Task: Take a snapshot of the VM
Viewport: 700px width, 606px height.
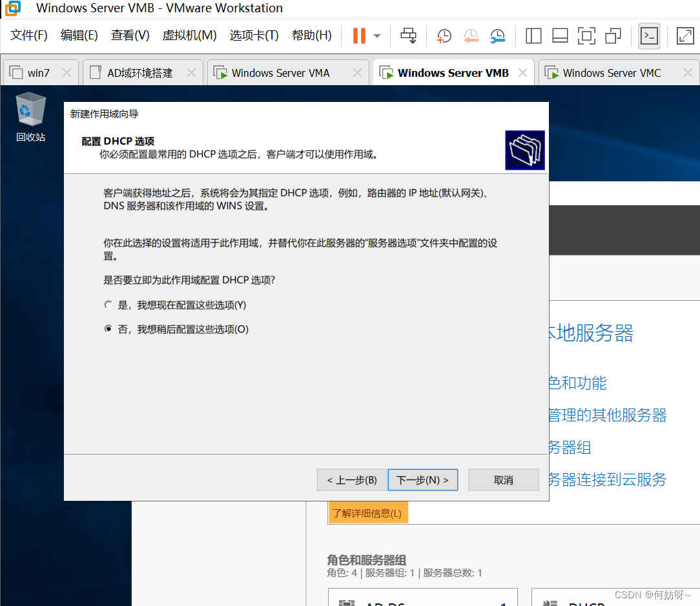Action: 444,36
